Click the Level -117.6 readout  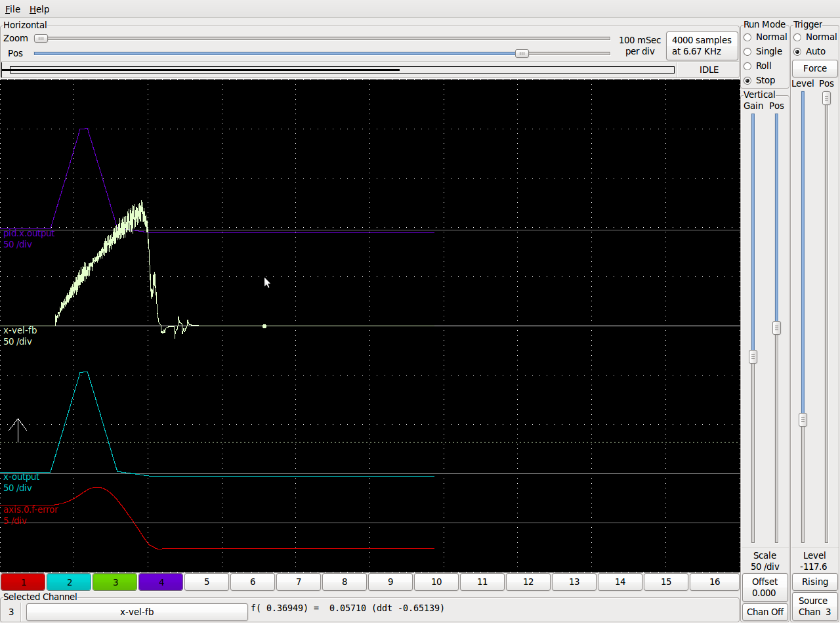tap(814, 561)
